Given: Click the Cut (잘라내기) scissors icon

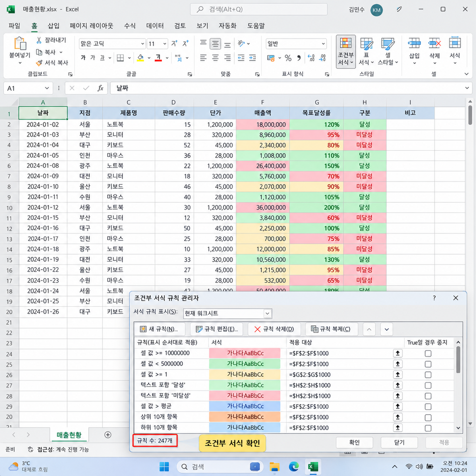Looking at the screenshot, I should (x=39, y=40).
